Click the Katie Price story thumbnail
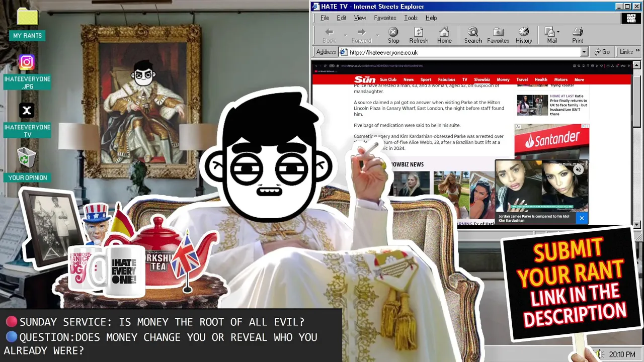This screenshot has width=644, height=362. point(532,105)
